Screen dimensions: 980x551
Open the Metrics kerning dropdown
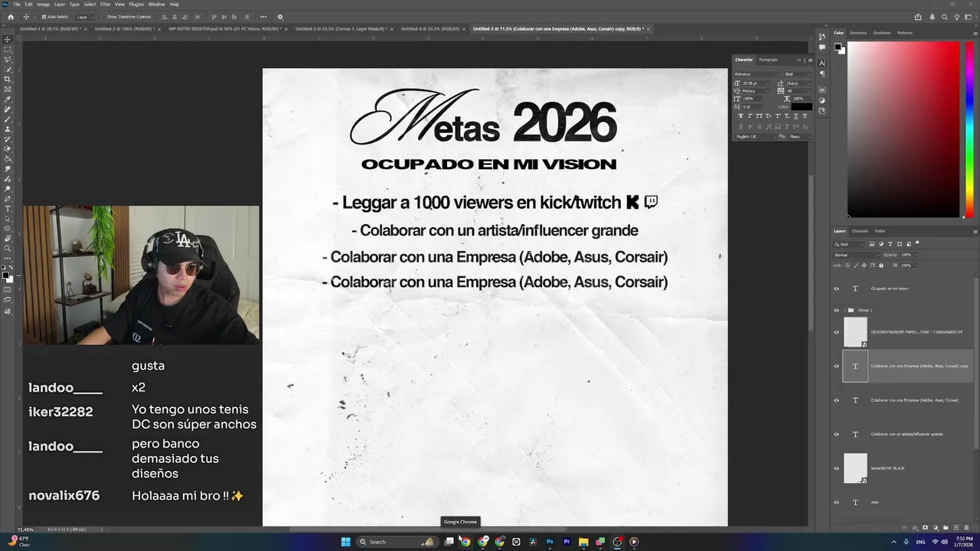point(767,91)
